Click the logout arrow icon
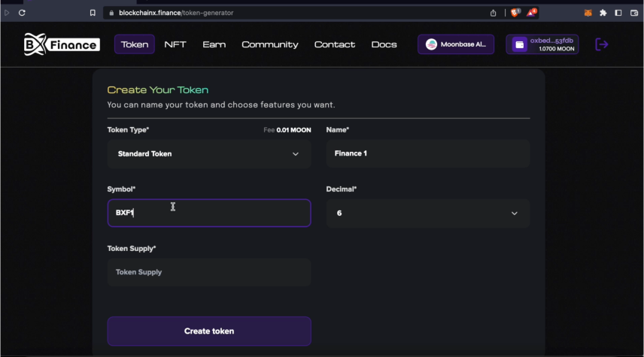644x357 pixels. (602, 44)
